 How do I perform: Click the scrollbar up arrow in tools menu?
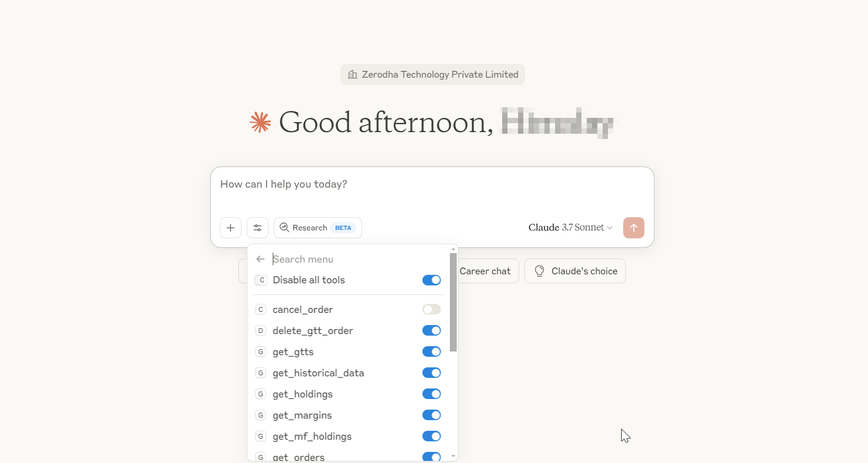pos(453,248)
